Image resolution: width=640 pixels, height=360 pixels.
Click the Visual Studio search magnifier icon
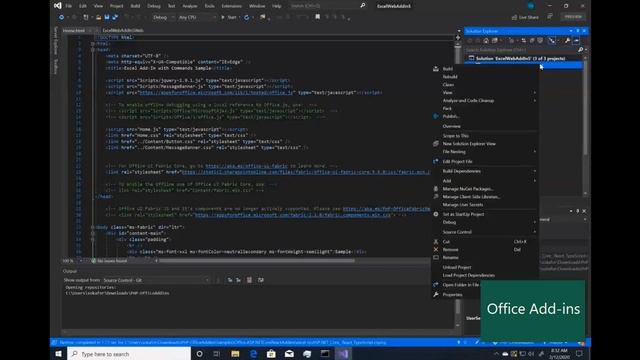[362, 6]
